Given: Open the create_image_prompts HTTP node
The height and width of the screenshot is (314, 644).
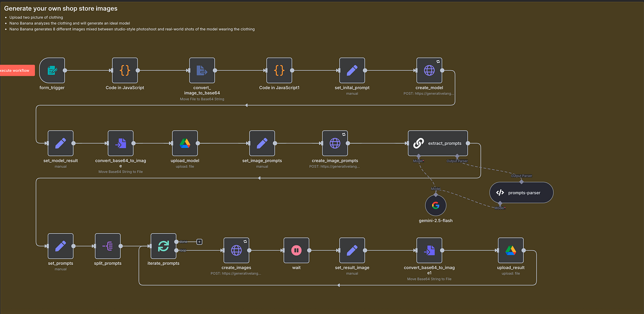Looking at the screenshot, I should coord(335,143).
